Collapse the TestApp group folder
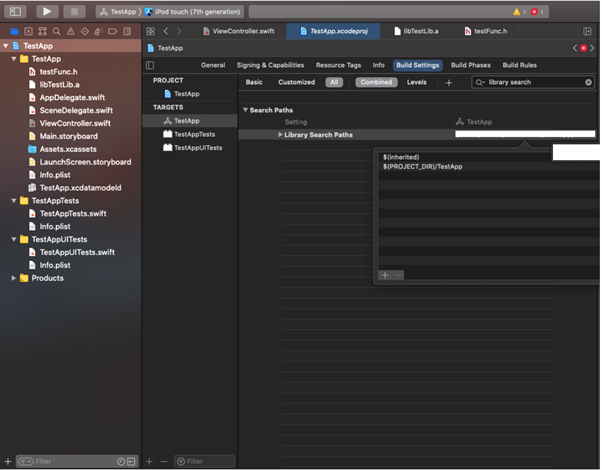 click(x=14, y=59)
